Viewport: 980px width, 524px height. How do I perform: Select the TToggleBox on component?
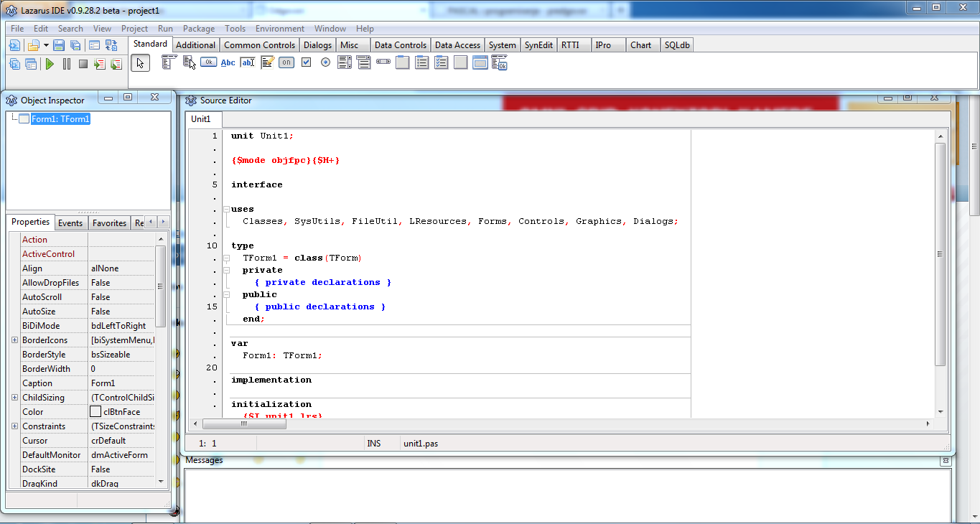286,62
